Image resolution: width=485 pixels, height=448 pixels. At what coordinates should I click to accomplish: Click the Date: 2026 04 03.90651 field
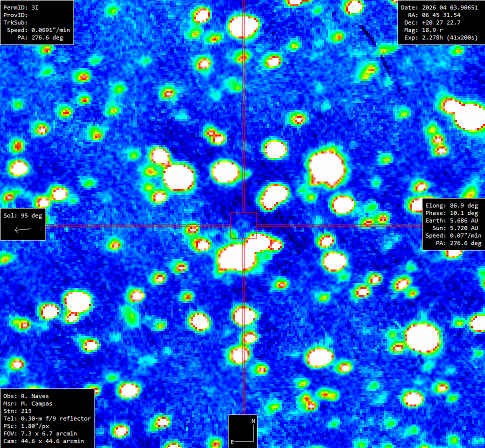click(x=439, y=7)
